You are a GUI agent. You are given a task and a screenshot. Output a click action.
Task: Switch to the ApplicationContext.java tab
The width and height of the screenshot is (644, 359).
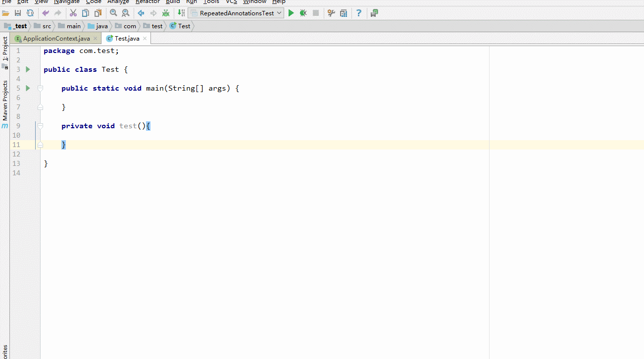56,39
